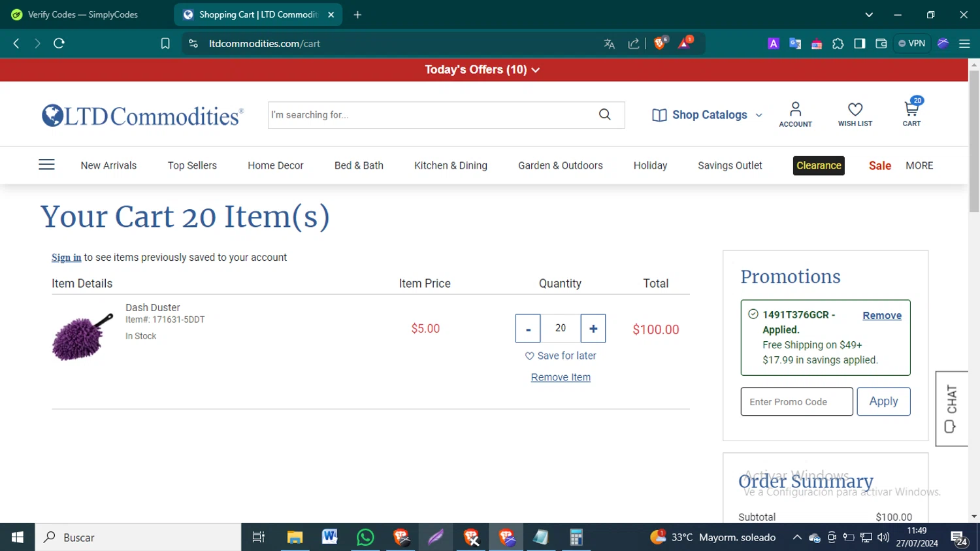The width and height of the screenshot is (980, 551).
Task: Open the browser main menu
Action: pos(964,44)
